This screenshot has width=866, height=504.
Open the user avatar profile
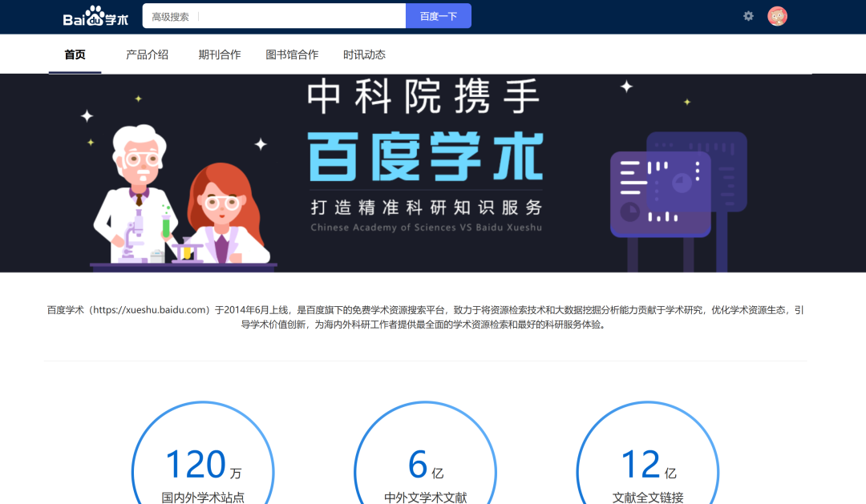click(x=777, y=16)
